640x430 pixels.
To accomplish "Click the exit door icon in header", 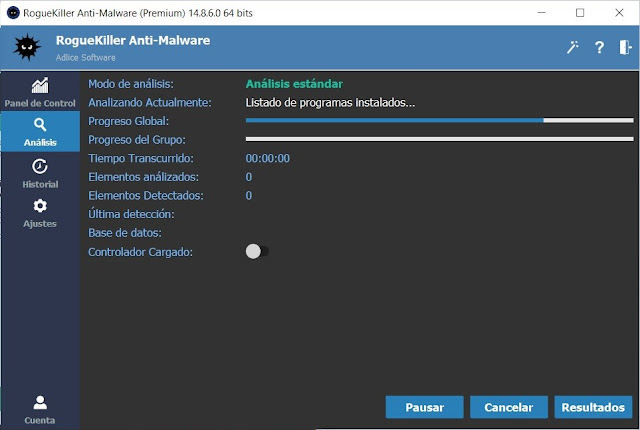I will pos(625,47).
